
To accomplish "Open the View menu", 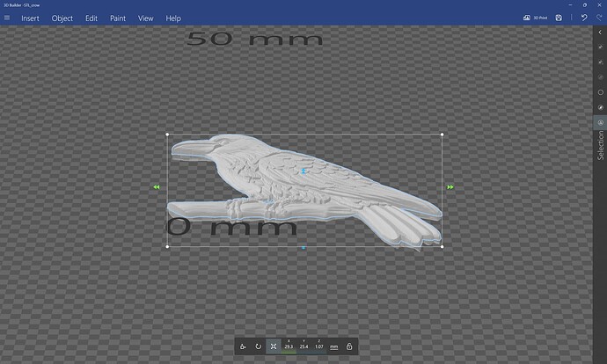I will pos(146,18).
